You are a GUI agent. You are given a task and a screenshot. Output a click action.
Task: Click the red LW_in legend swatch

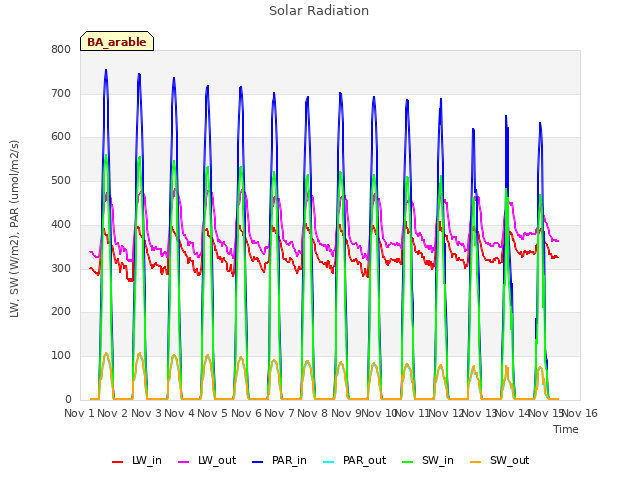(118, 462)
